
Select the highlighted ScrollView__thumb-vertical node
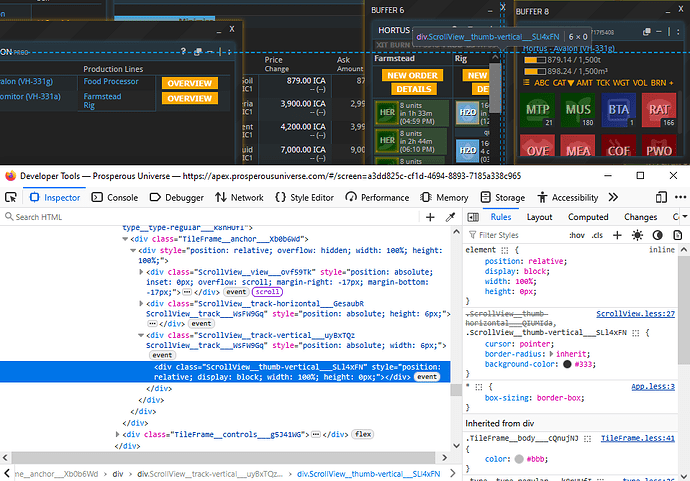coord(225,372)
